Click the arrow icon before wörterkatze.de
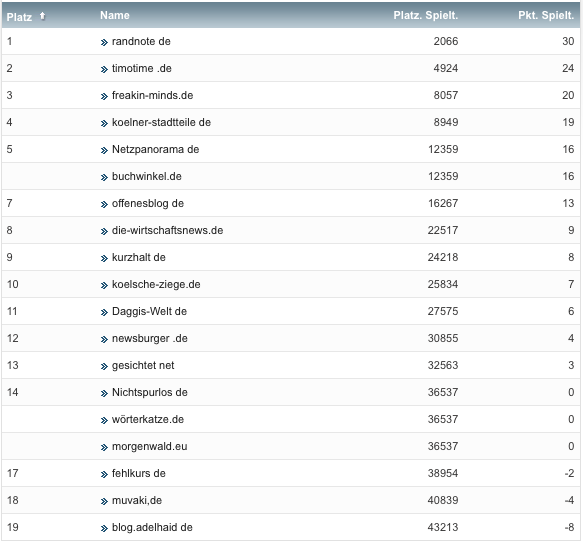Viewport: 583px width, 543px height. pos(104,420)
